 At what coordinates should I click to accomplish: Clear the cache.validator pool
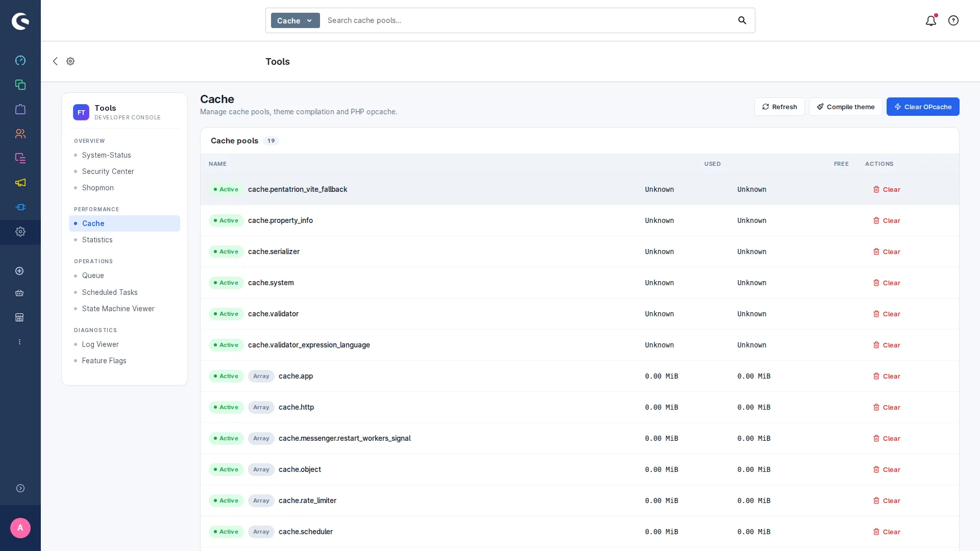coord(887,314)
